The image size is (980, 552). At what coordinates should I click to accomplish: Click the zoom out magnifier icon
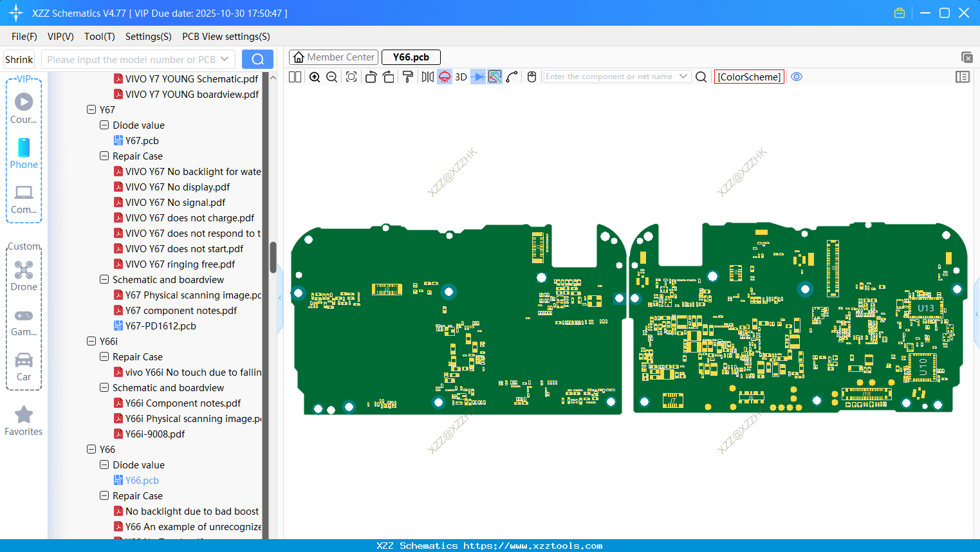pyautogui.click(x=332, y=77)
